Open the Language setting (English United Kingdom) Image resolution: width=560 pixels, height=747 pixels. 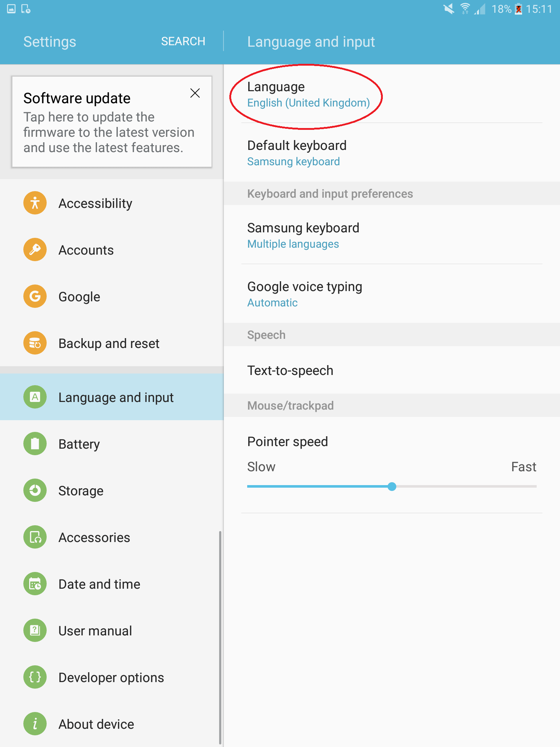click(392, 94)
